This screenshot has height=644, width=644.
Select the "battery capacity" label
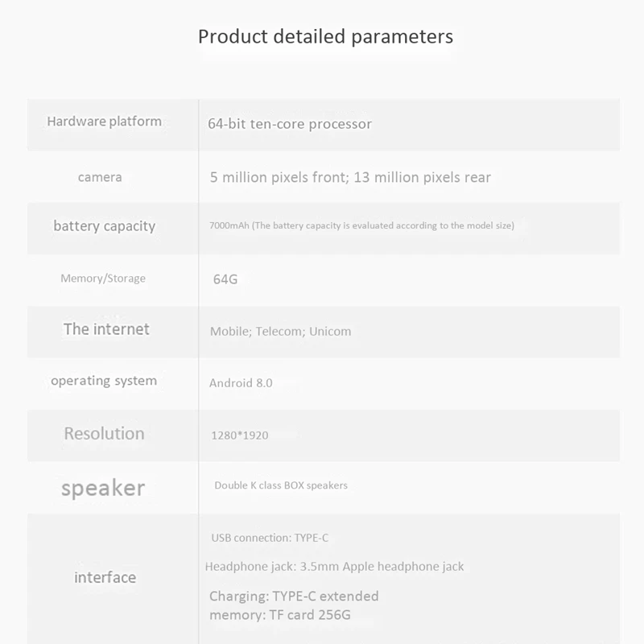coord(104,226)
